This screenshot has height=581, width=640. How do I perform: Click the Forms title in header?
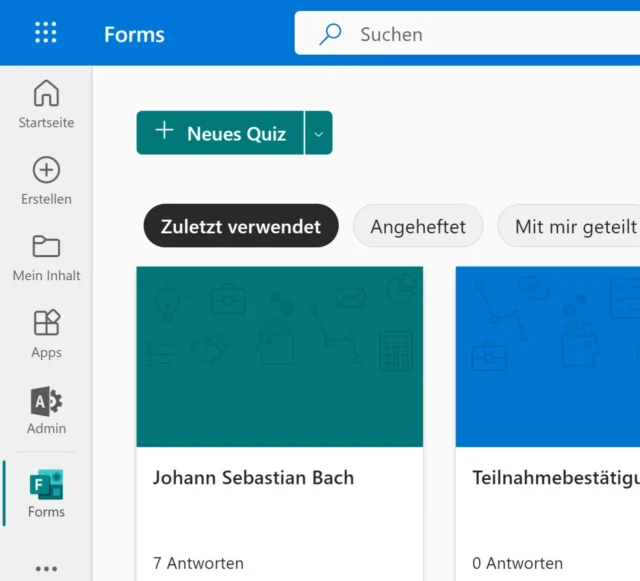click(x=134, y=34)
